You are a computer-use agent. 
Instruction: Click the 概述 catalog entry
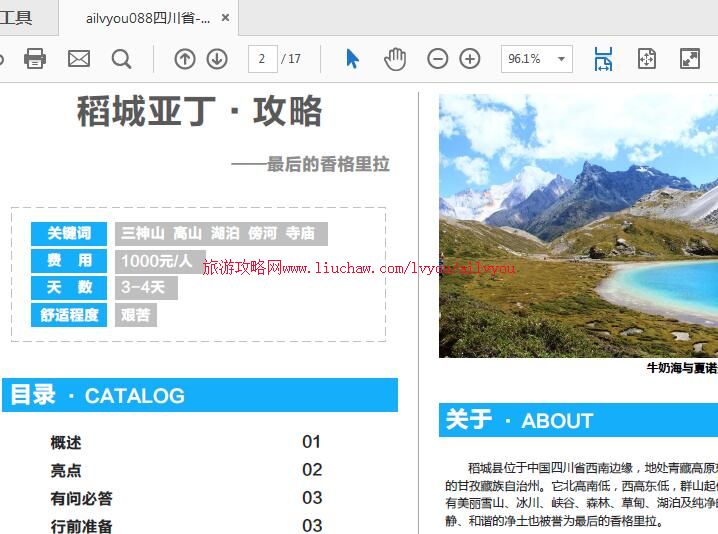[x=66, y=442]
